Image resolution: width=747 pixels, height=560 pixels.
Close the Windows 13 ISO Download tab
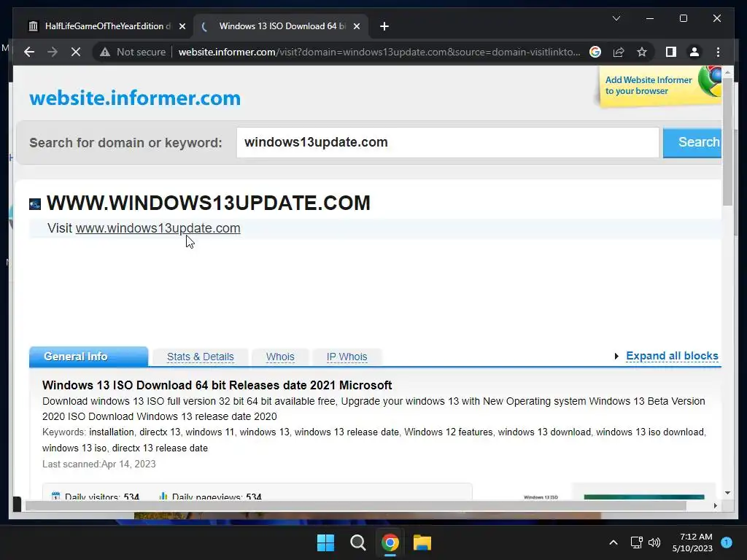pyautogui.click(x=356, y=27)
